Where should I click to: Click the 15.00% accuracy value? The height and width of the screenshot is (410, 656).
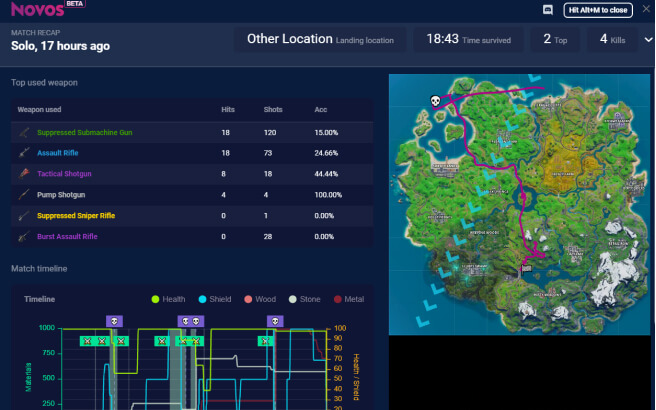(326, 133)
